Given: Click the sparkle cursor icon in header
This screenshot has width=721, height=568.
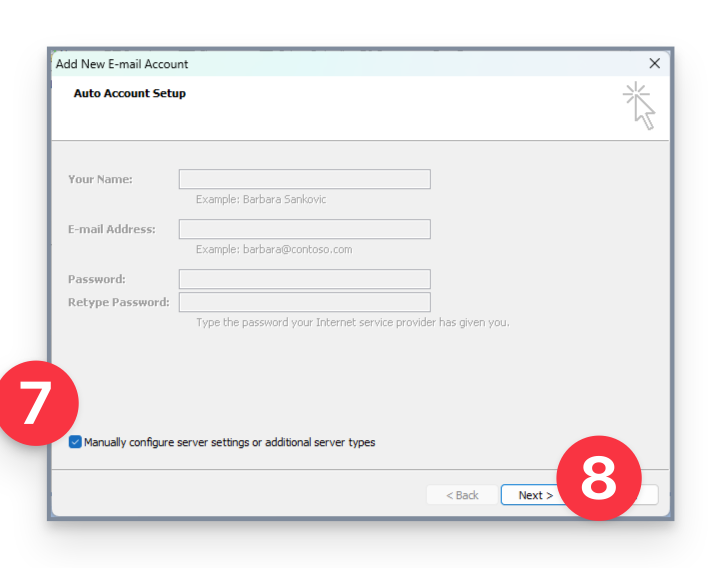Looking at the screenshot, I should pyautogui.click(x=639, y=105).
